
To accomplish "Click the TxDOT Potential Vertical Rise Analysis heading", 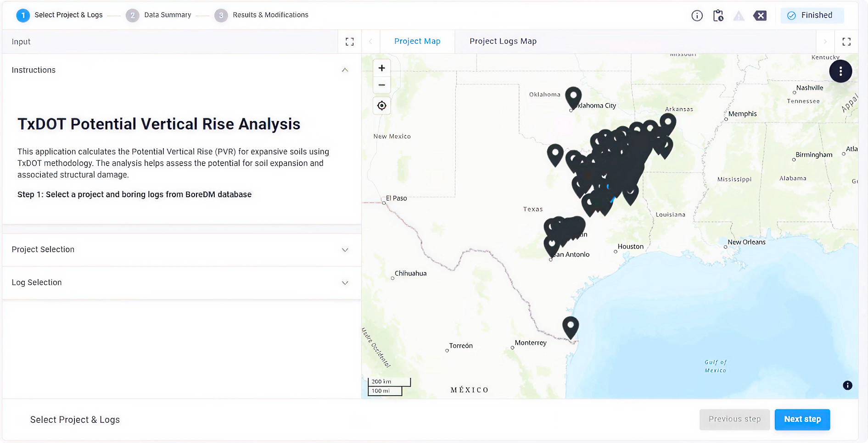I will click(159, 124).
